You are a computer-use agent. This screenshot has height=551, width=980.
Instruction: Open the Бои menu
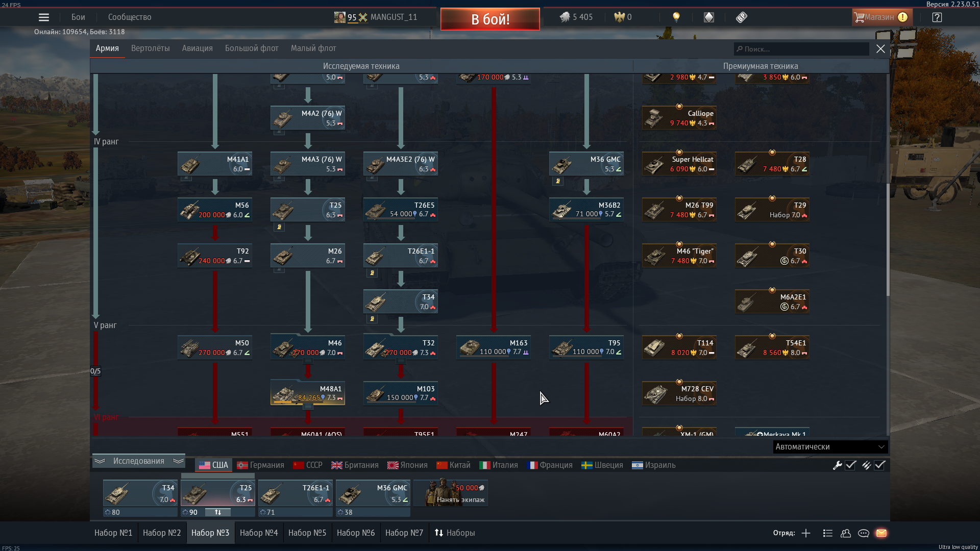pyautogui.click(x=78, y=17)
